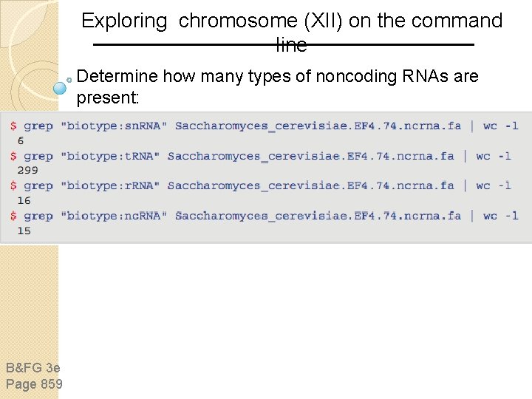
Task: Click the "wc -l" in the rRNA command
Action: (x=494, y=185)
